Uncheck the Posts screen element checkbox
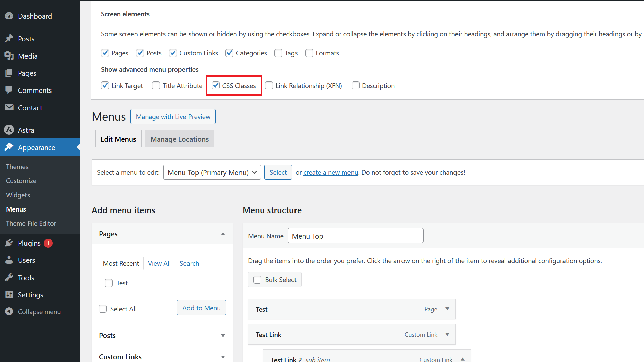The width and height of the screenshot is (644, 362). (140, 53)
